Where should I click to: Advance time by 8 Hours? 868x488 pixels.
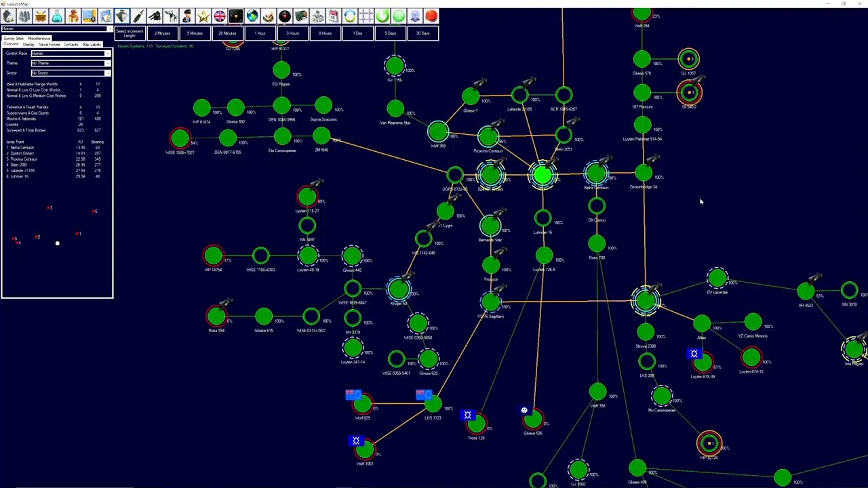tap(325, 33)
